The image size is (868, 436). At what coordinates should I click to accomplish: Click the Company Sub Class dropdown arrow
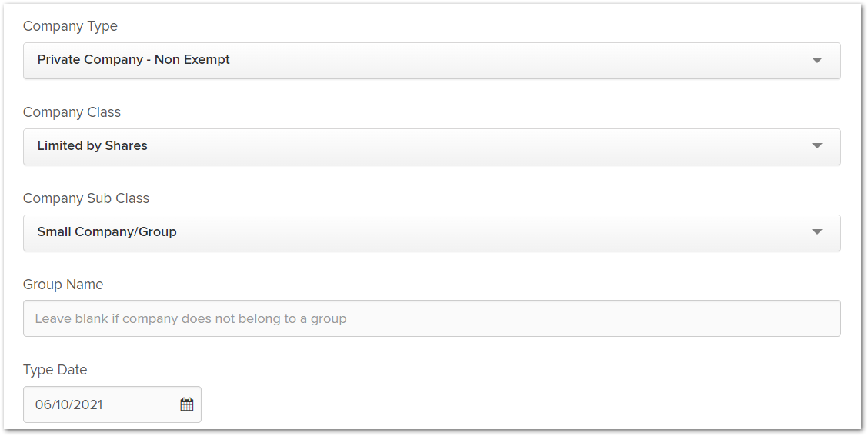click(x=817, y=231)
